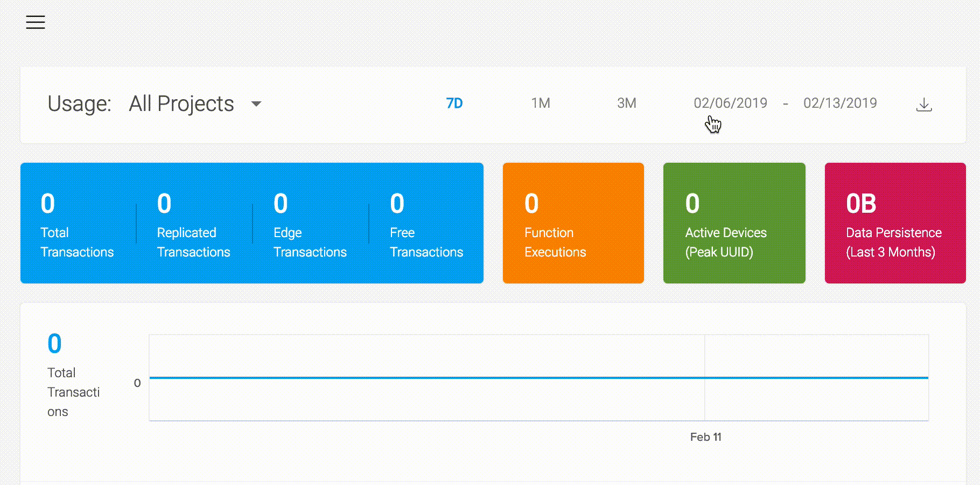
Task: Open the end date picker 02/13/2019
Action: (840, 103)
